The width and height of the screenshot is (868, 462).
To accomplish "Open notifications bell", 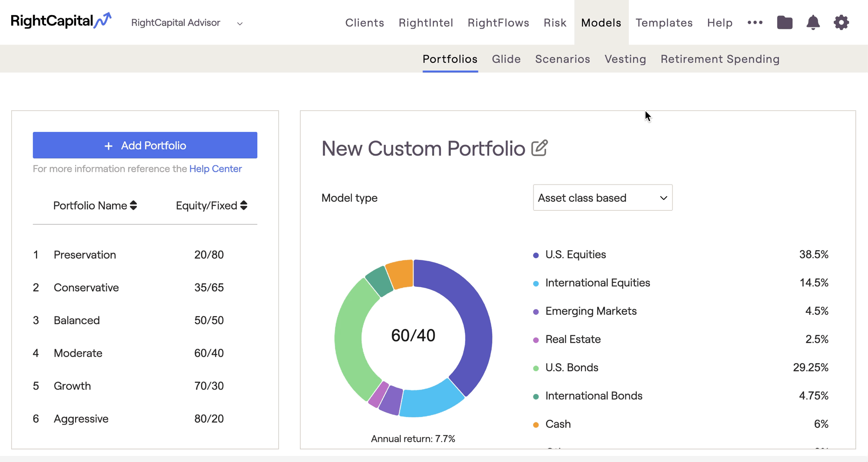I will 813,22.
